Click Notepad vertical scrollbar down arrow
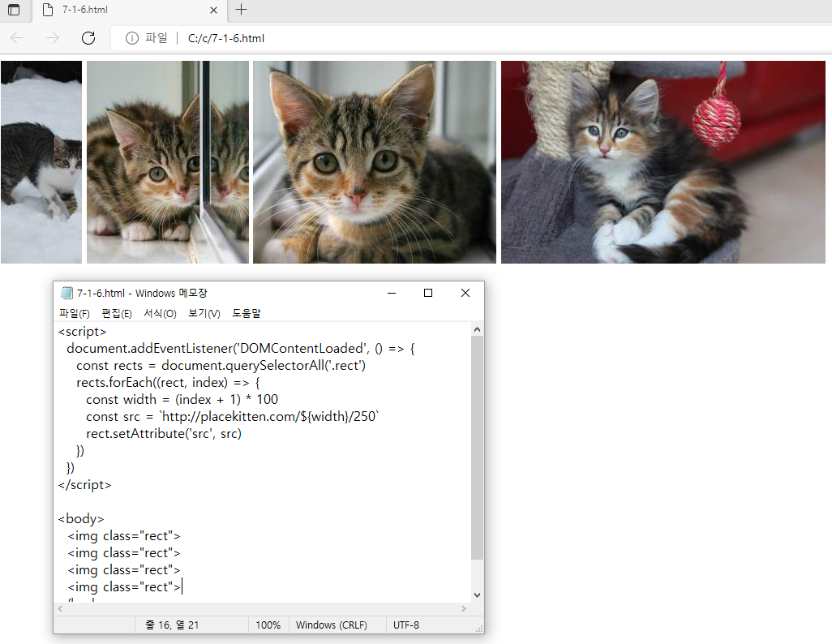Image resolution: width=832 pixels, height=644 pixels. coord(477,595)
